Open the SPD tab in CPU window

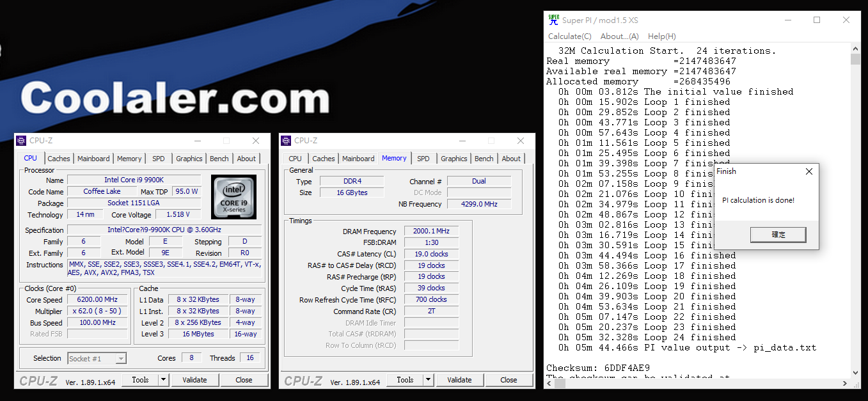pyautogui.click(x=159, y=159)
